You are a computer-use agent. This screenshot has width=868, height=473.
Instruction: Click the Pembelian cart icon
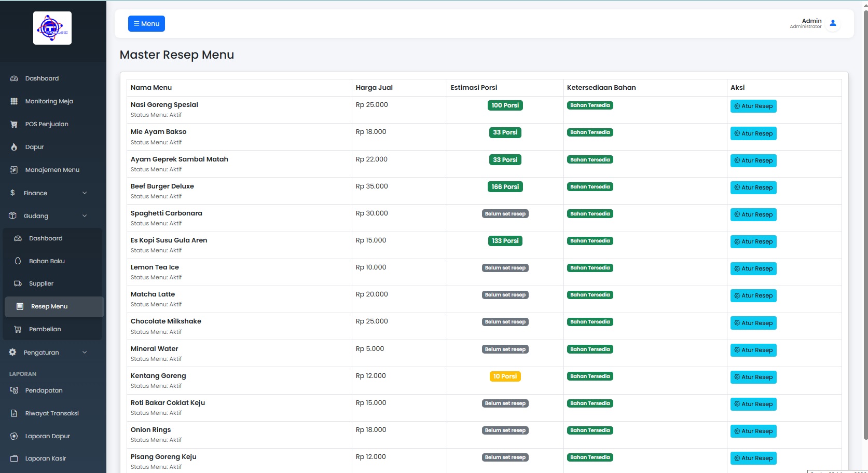pos(18,329)
